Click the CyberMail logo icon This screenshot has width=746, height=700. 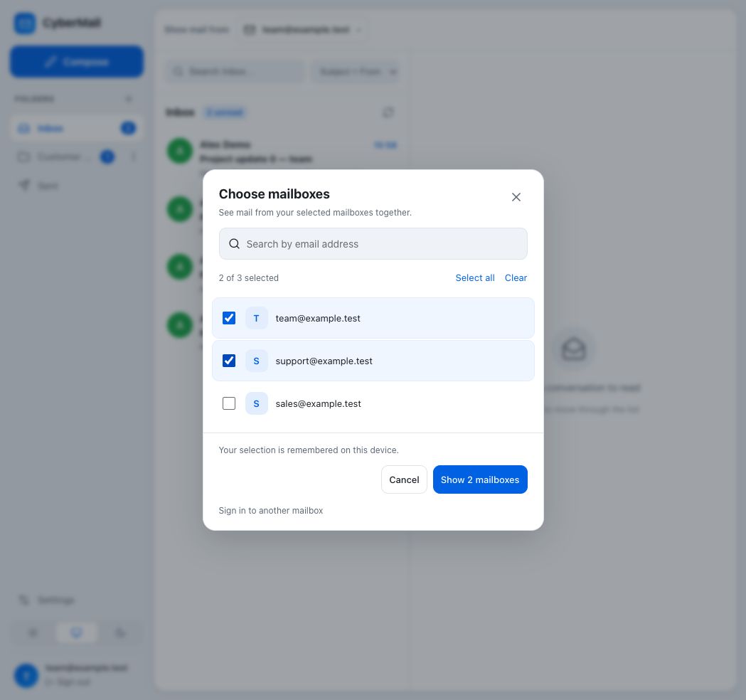point(25,23)
